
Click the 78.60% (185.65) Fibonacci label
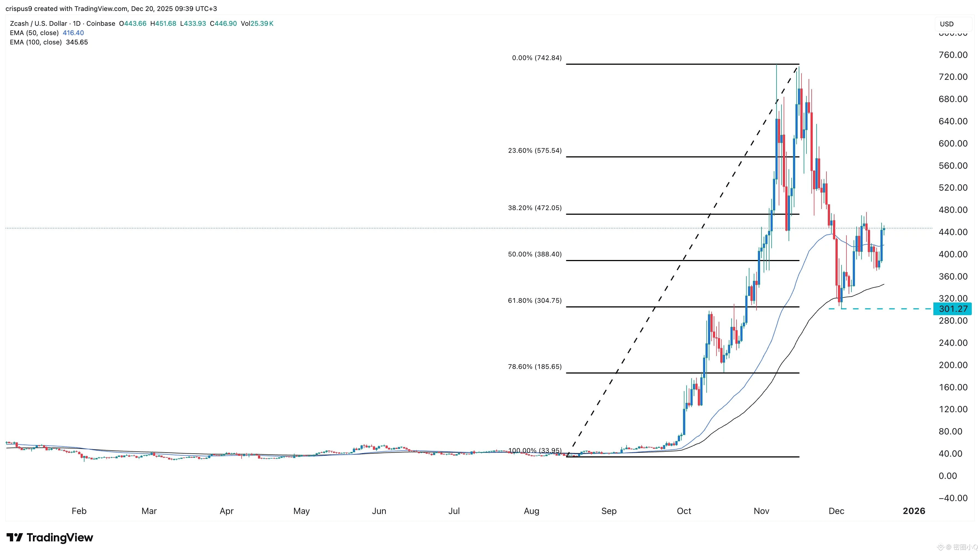[534, 367]
